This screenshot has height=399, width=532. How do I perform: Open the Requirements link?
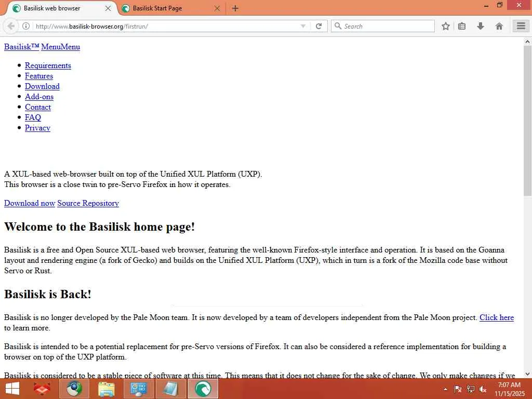[48, 65]
